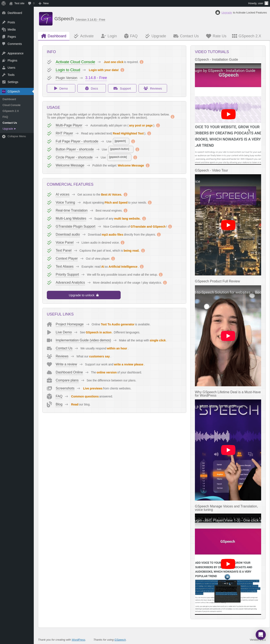Click the heart icon beside Write a review
The image size is (270, 644).
[x=49, y=364]
